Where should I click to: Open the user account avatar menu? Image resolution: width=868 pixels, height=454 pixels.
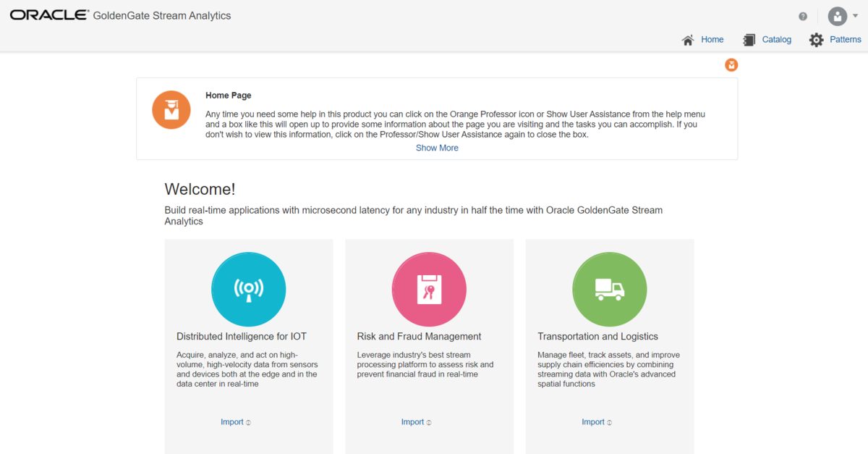pos(838,16)
